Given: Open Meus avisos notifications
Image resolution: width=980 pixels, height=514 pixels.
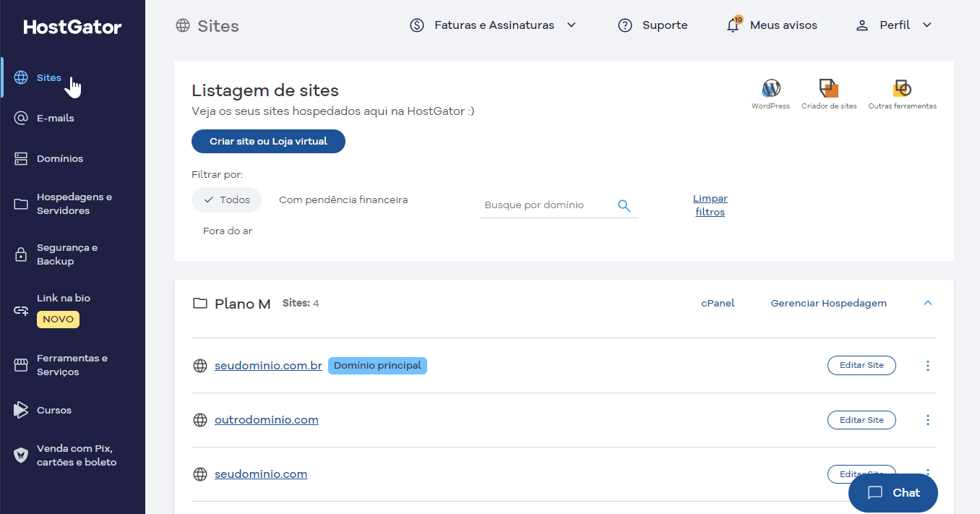Looking at the screenshot, I should click(783, 25).
